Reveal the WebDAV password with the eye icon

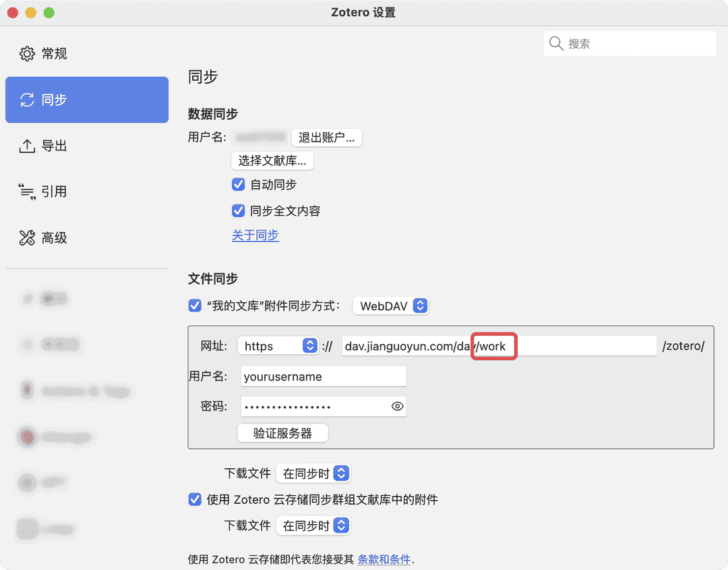pos(397,406)
